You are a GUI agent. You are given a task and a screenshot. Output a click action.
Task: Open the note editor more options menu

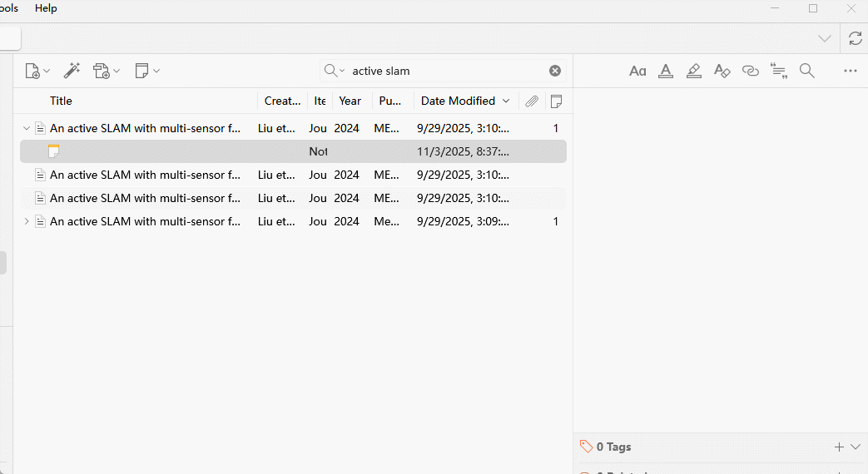pos(851,71)
